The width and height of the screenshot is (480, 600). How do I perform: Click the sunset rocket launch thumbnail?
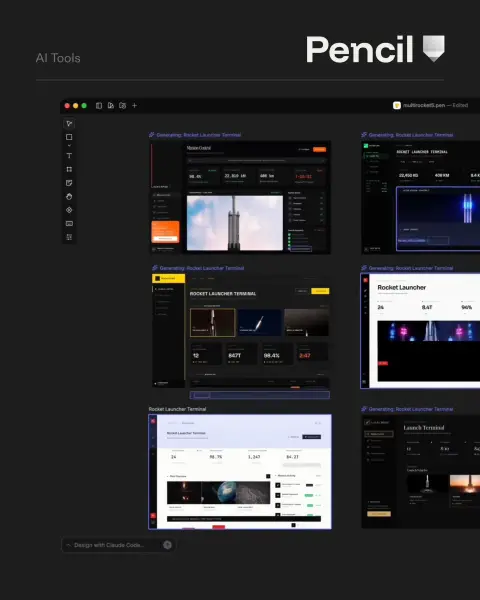tap(465, 484)
